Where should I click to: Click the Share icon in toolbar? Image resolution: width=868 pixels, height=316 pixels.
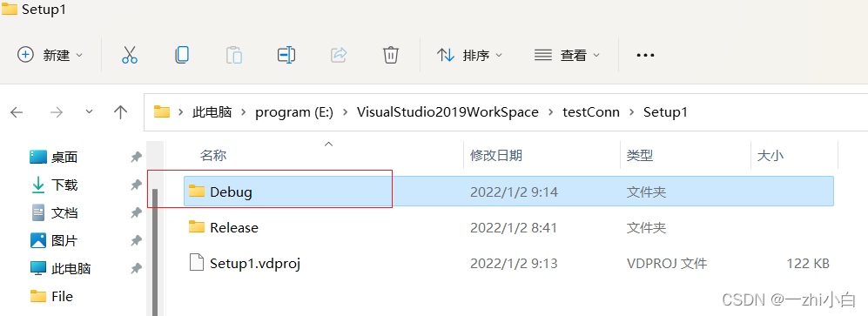(339, 55)
